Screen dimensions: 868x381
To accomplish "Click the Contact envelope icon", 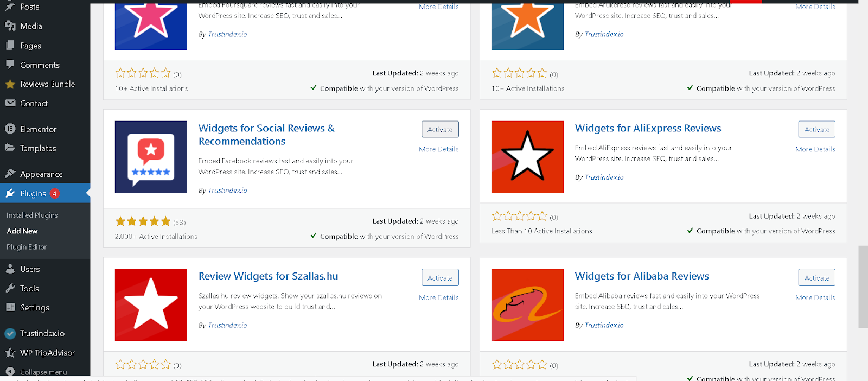I will point(10,103).
